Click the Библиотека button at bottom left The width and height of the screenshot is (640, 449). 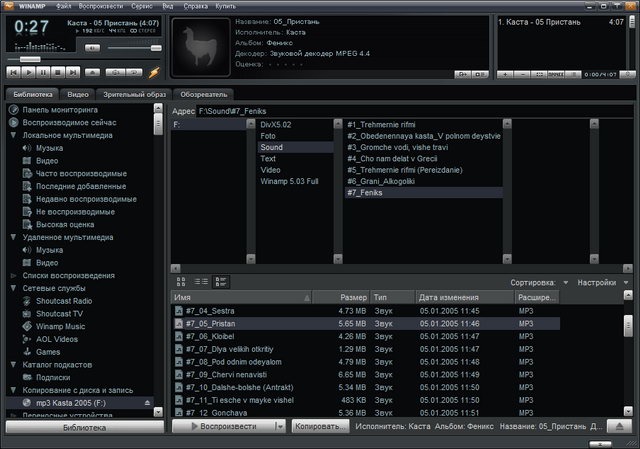84,427
